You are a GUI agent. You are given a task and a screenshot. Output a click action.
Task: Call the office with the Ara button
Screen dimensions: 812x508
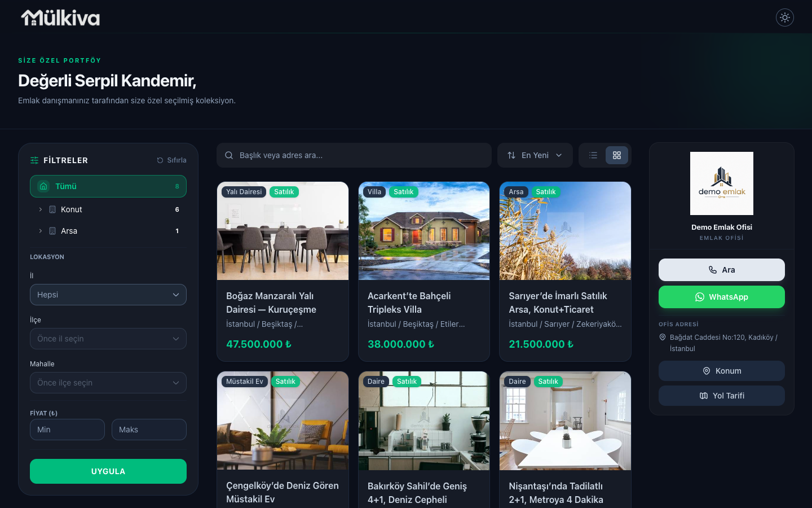pyautogui.click(x=722, y=270)
